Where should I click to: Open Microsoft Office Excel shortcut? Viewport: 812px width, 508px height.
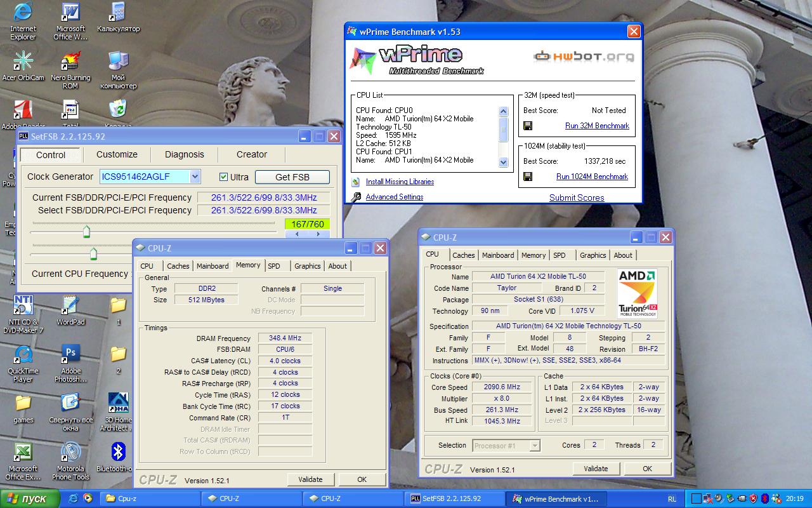pyautogui.click(x=23, y=461)
